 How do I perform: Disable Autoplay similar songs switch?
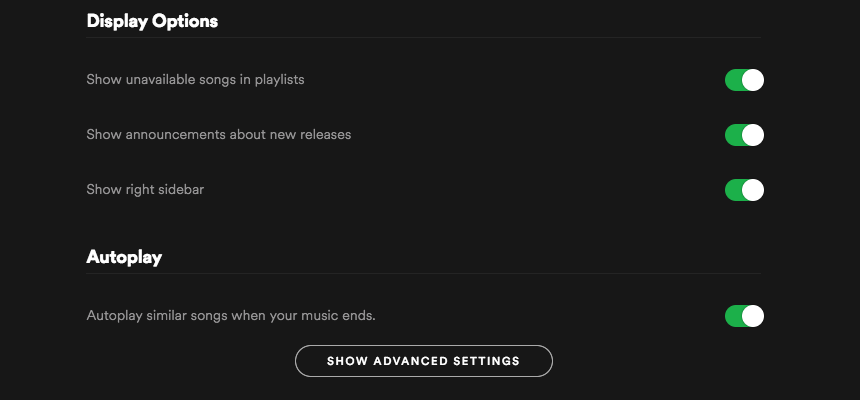(744, 316)
